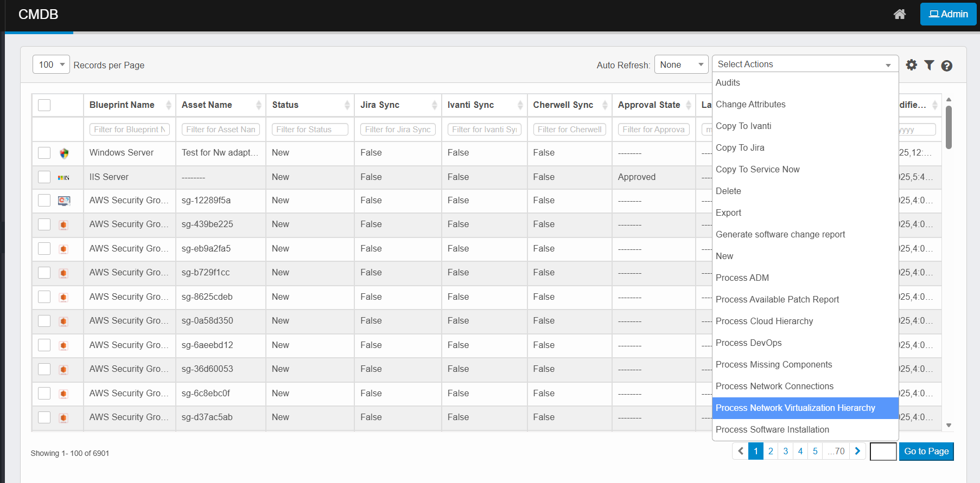This screenshot has height=483, width=980.
Task: Collapse the Select Actions dropdown
Action: point(805,64)
